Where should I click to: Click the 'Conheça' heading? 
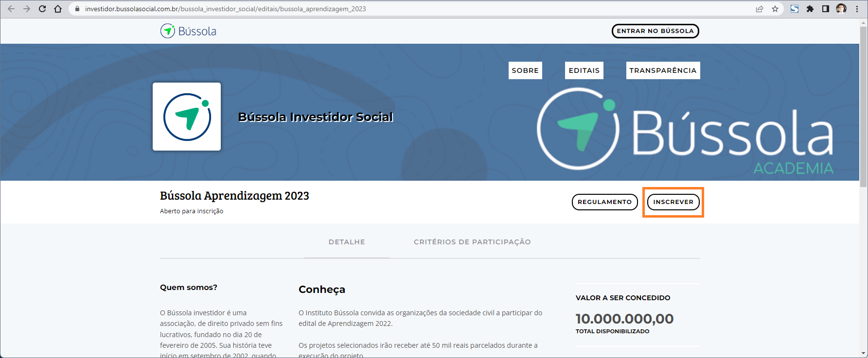(322, 290)
